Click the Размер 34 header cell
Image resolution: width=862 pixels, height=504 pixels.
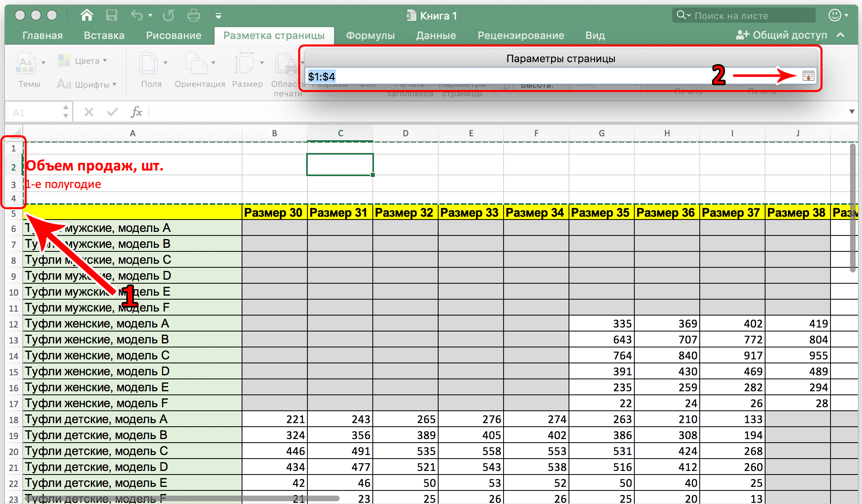[x=536, y=212]
